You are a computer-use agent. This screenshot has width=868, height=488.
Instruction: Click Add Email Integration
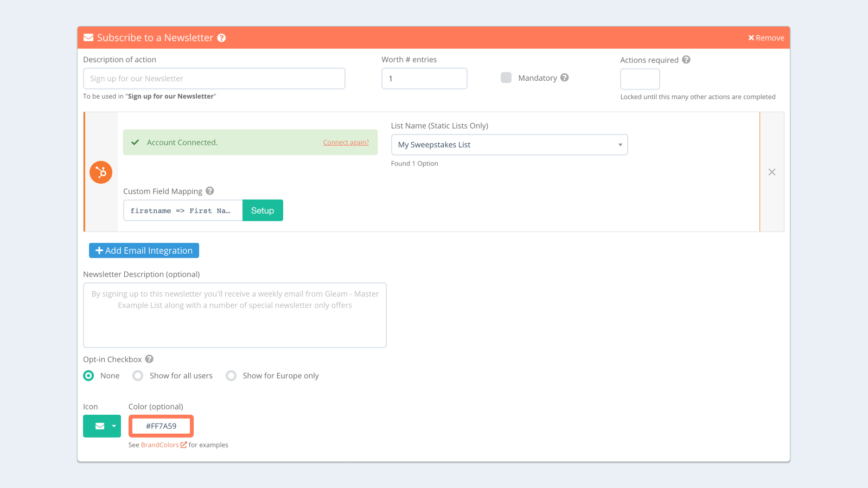pyautogui.click(x=143, y=250)
